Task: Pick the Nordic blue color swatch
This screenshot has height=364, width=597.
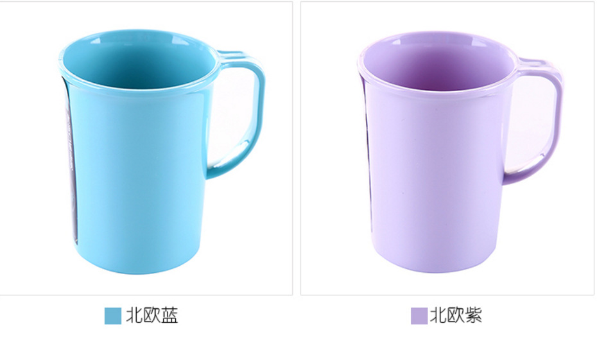Action: 113,316
